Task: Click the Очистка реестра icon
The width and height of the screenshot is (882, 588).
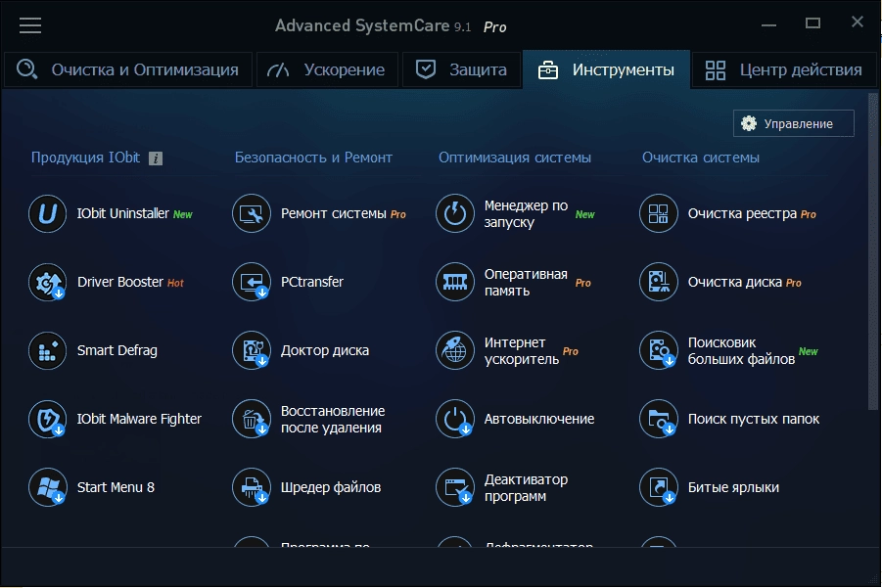Action: click(x=659, y=213)
